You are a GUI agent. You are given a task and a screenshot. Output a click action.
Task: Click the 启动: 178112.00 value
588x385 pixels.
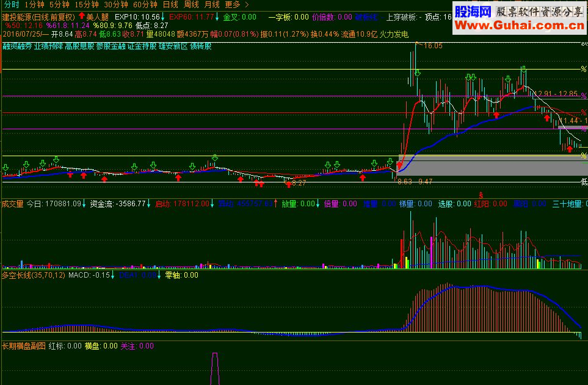(x=182, y=204)
